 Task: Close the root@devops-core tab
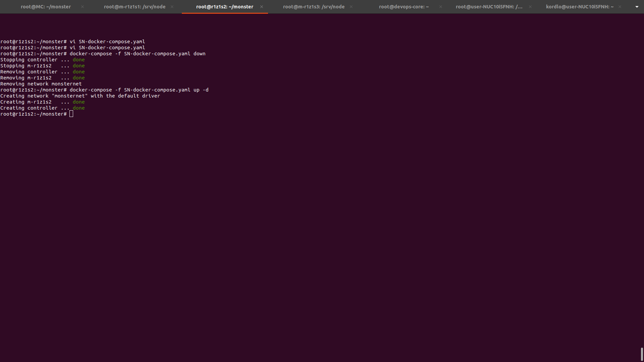coord(441,7)
